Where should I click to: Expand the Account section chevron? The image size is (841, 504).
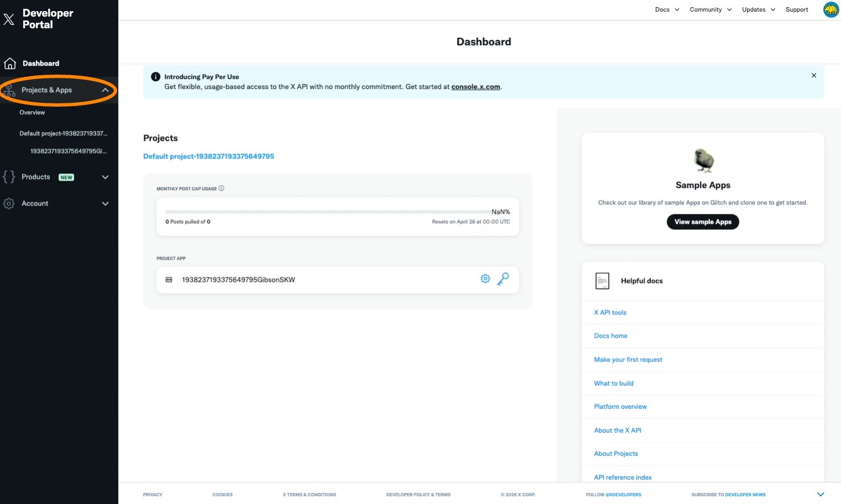tap(105, 204)
